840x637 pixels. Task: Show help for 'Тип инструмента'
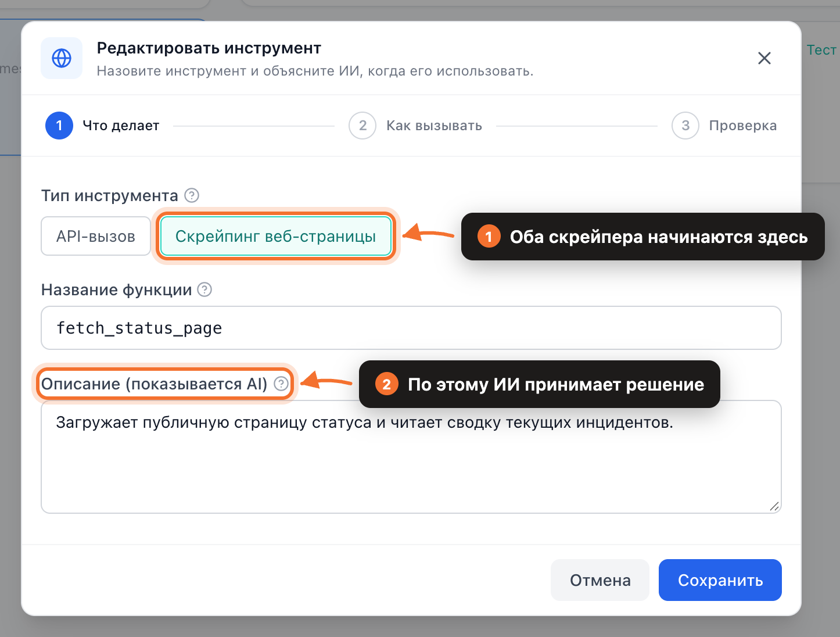point(192,195)
